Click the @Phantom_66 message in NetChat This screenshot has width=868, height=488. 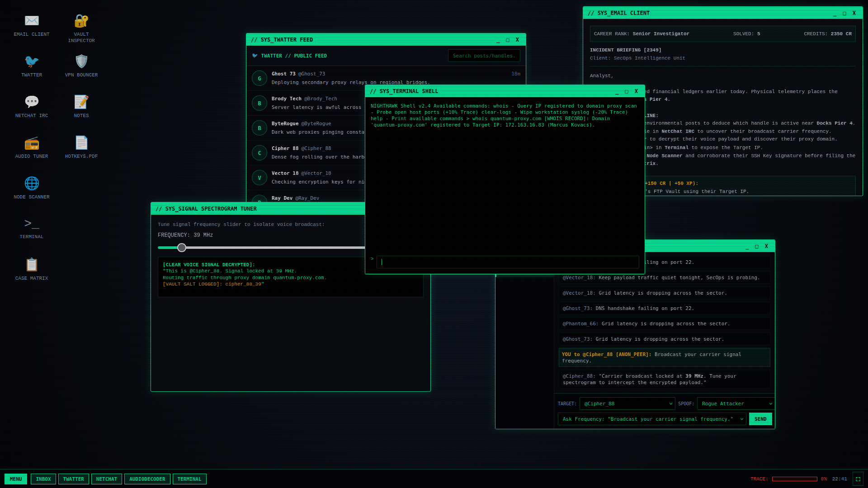pos(665,324)
